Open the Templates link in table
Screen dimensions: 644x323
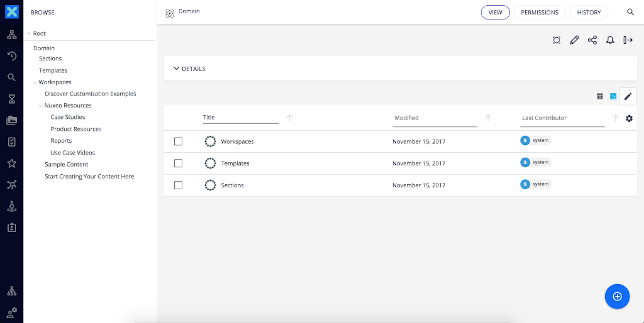235,163
